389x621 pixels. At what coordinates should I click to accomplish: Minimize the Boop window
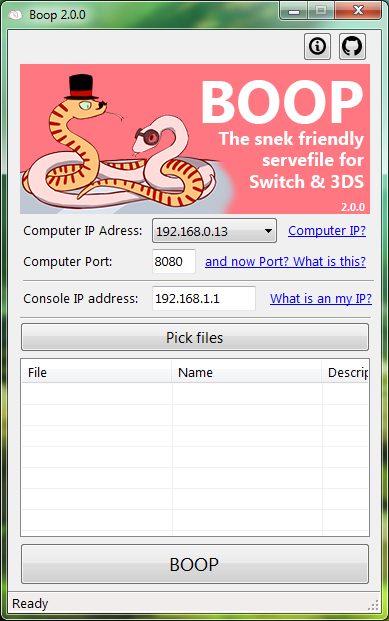294,11
